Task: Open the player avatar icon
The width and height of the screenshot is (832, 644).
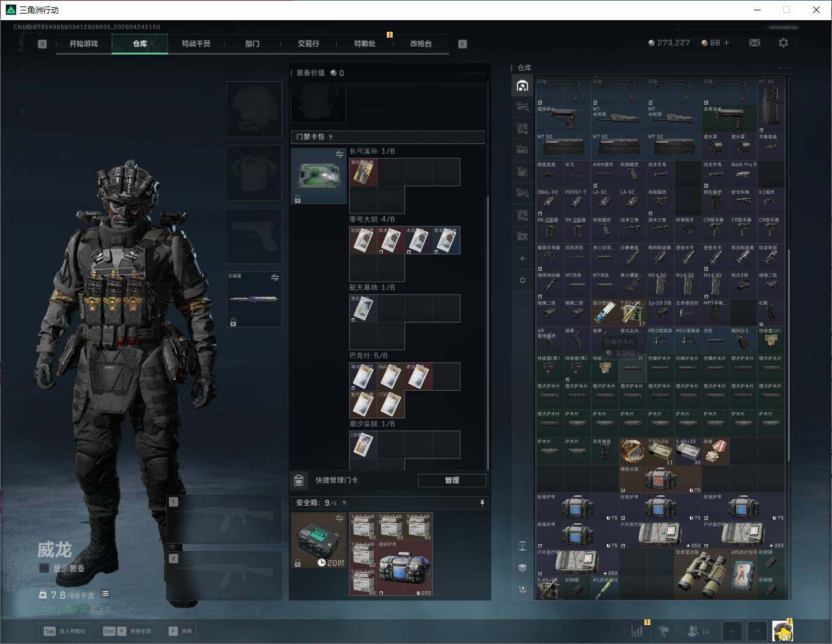Action: coord(783,630)
